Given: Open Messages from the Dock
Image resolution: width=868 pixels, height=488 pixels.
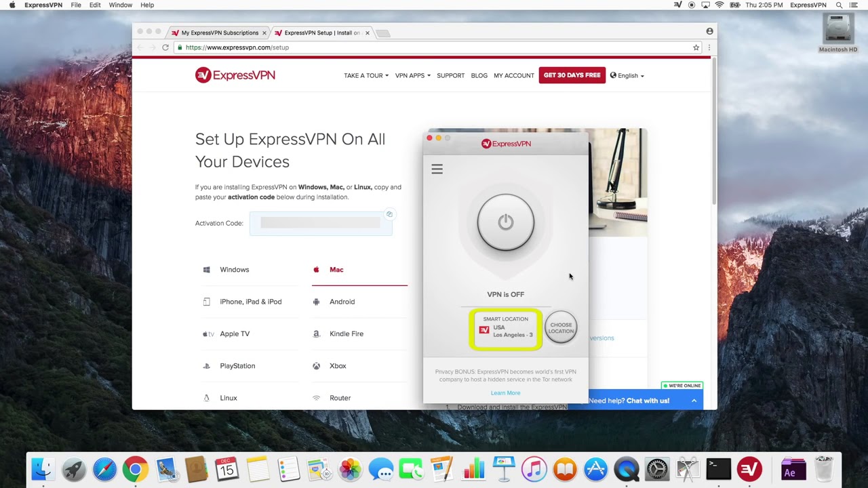Looking at the screenshot, I should coord(381,469).
